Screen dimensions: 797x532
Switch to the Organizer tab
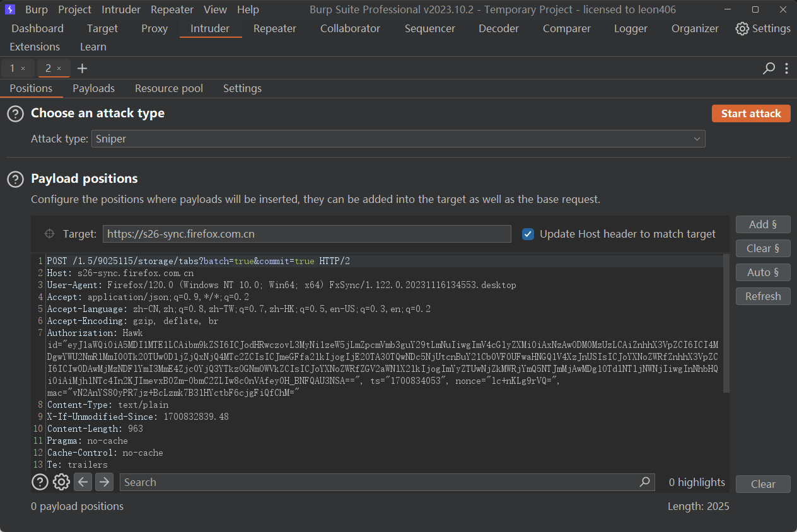click(695, 28)
